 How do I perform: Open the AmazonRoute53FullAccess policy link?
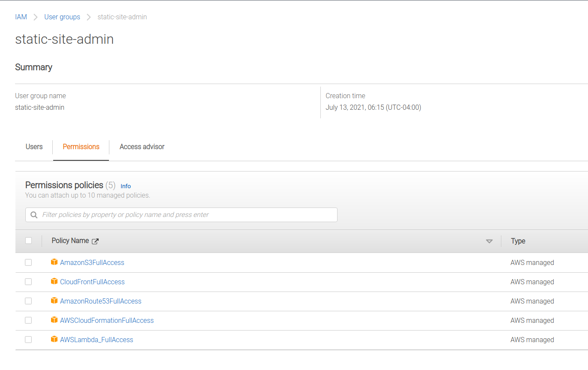click(x=101, y=301)
